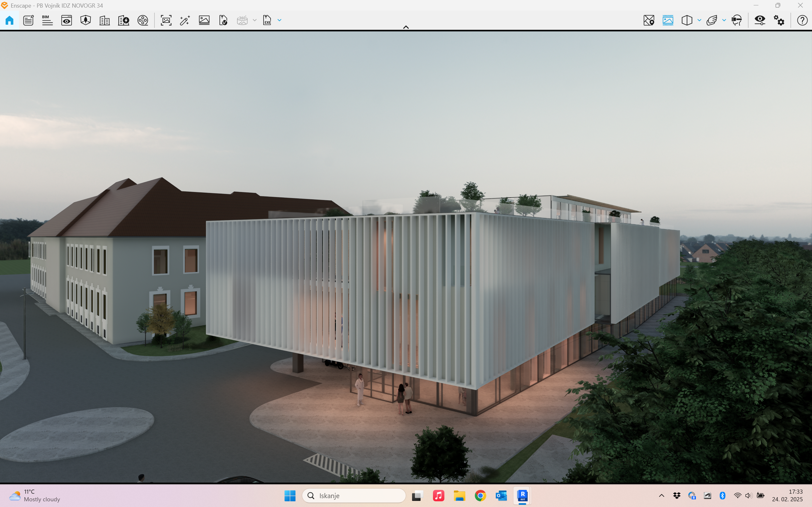Open the Enscape Asset Library
This screenshot has height=507, width=812.
coord(86,21)
